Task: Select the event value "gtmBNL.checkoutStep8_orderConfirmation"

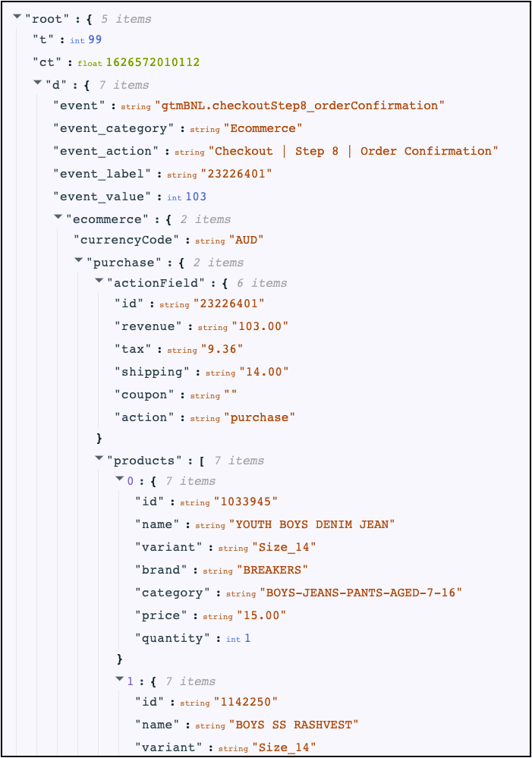Action: (x=300, y=106)
